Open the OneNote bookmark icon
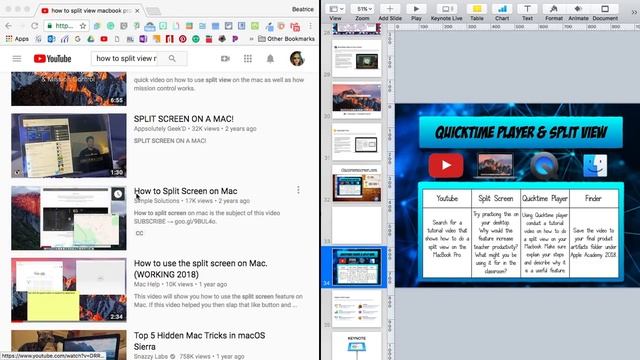This screenshot has height=360, width=640. pyautogui.click(x=143, y=39)
